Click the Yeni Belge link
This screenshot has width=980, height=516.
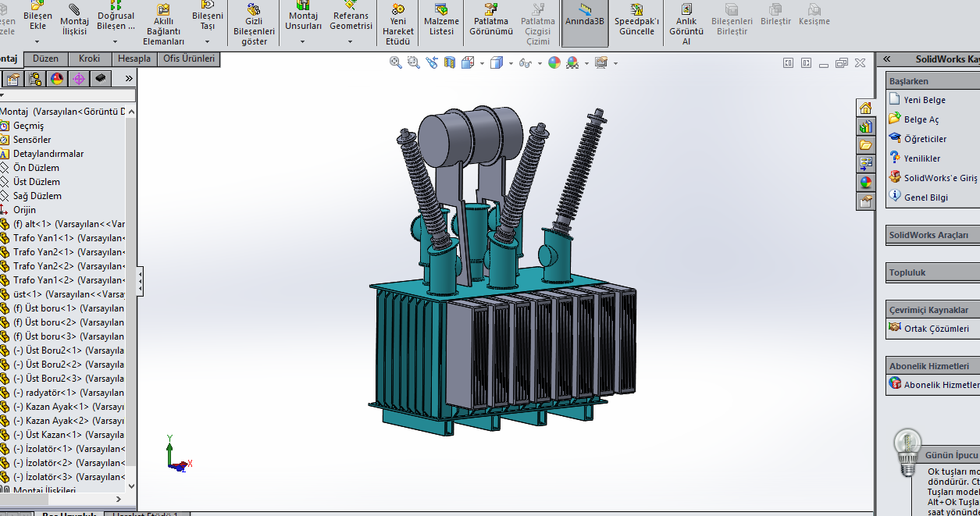point(925,100)
